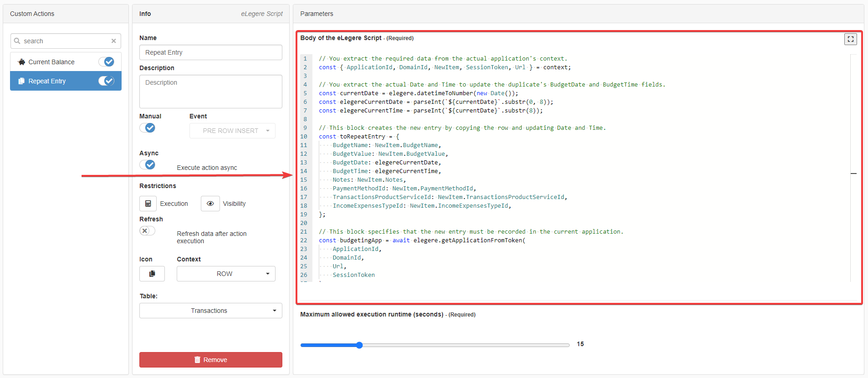Expand script editor to fullscreen

(850, 39)
